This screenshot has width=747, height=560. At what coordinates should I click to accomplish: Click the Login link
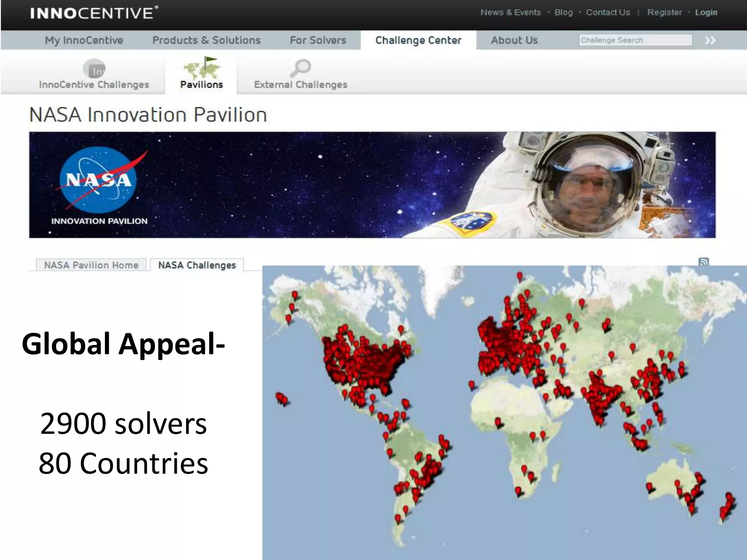(x=706, y=12)
